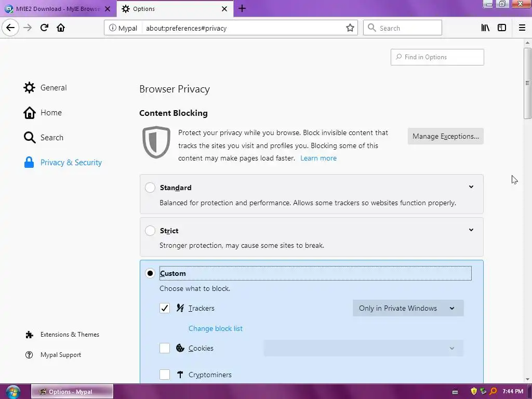Open the hamburger application menu
The height and width of the screenshot is (399, 532).
(522, 28)
